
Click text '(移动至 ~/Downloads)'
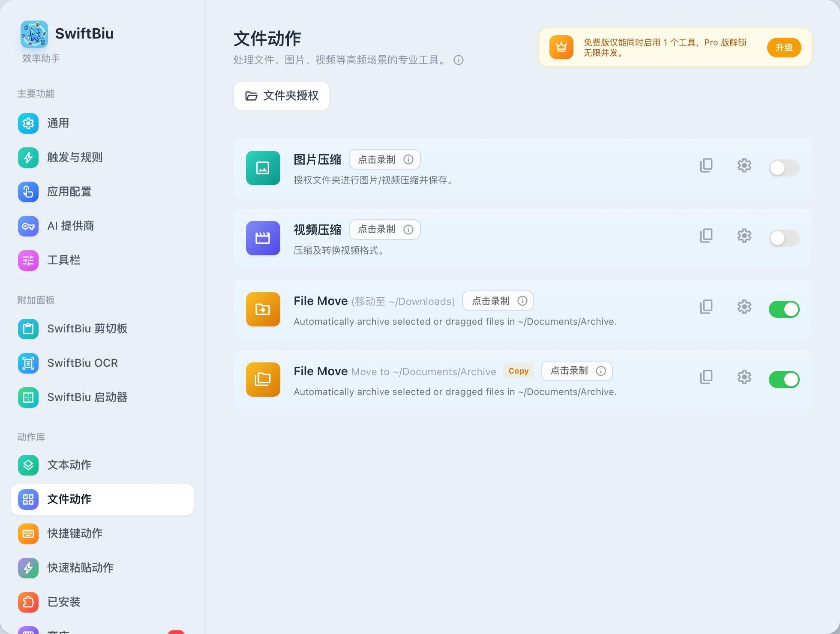(x=403, y=302)
